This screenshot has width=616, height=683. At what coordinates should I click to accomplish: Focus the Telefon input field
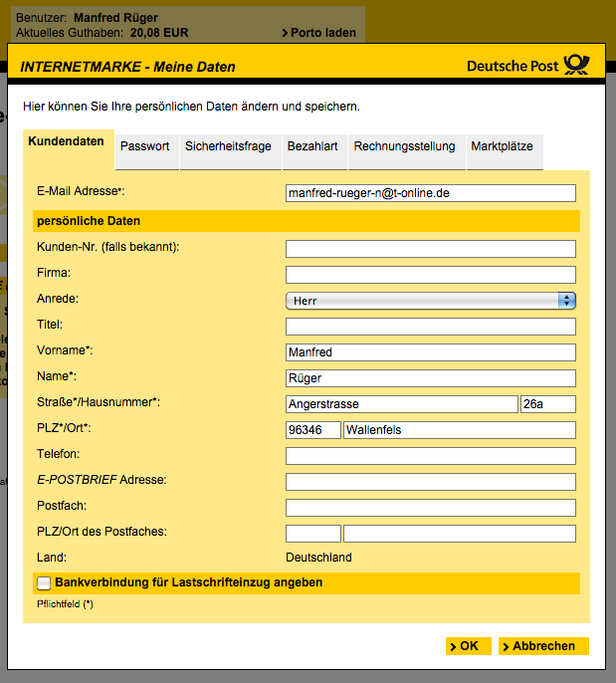(430, 456)
